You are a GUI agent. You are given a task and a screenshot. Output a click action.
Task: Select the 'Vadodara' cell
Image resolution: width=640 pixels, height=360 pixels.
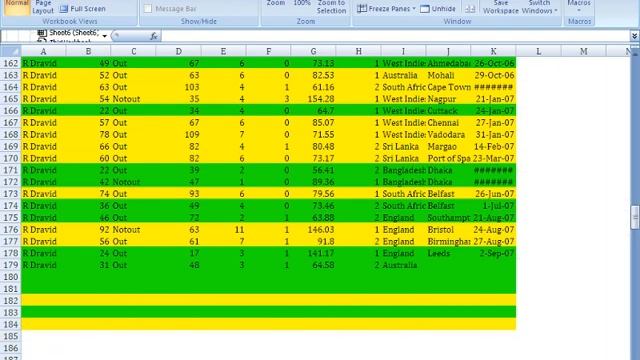tap(449, 134)
